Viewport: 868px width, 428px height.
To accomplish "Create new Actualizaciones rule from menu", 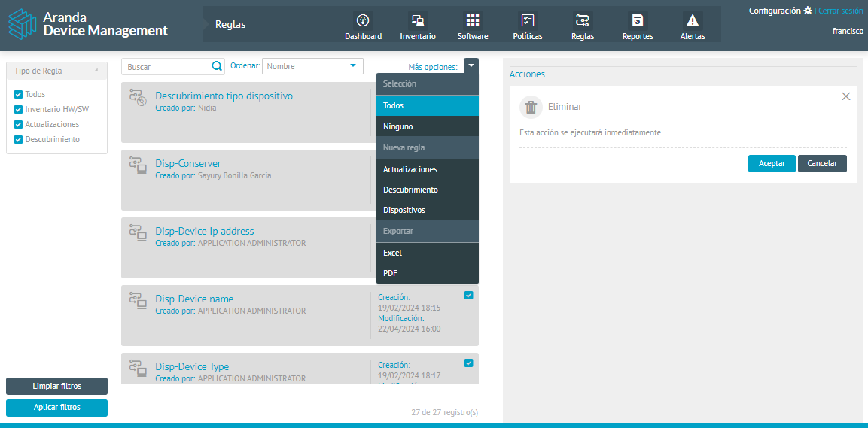I will (x=428, y=169).
